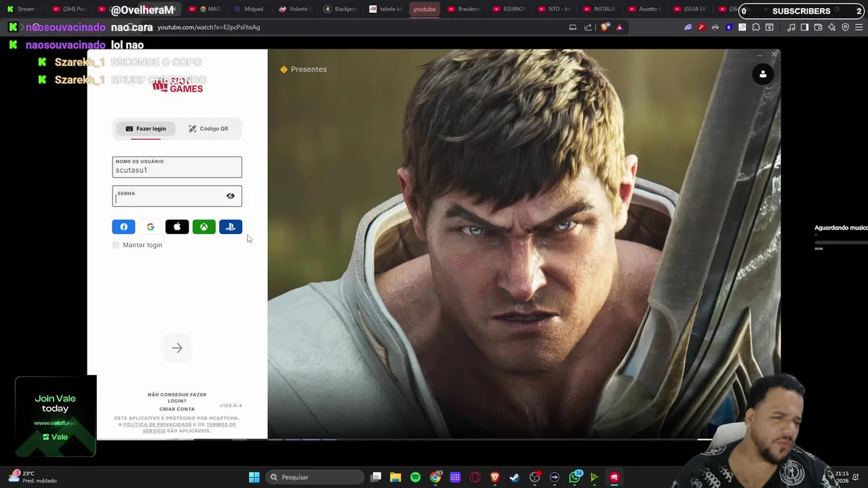Click the arrow submit login button
Image resolution: width=868 pixels, height=488 pixels.
[x=177, y=348]
